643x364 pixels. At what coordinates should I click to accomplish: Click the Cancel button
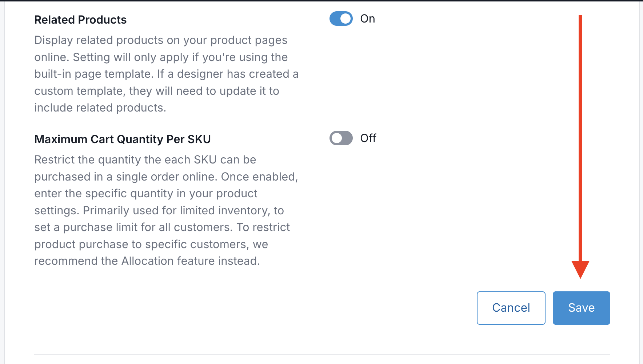511,308
